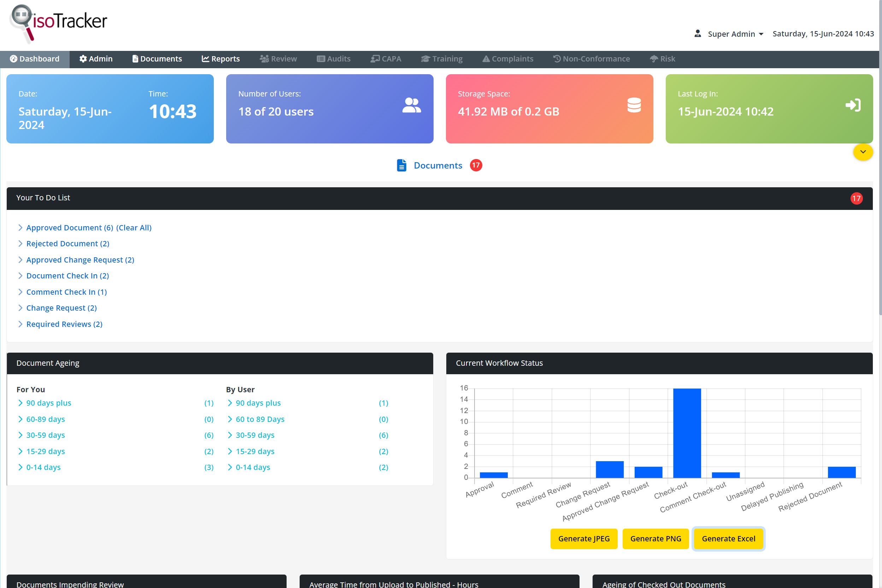
Task: Open Admin settings via the gear icon
Action: point(83,59)
